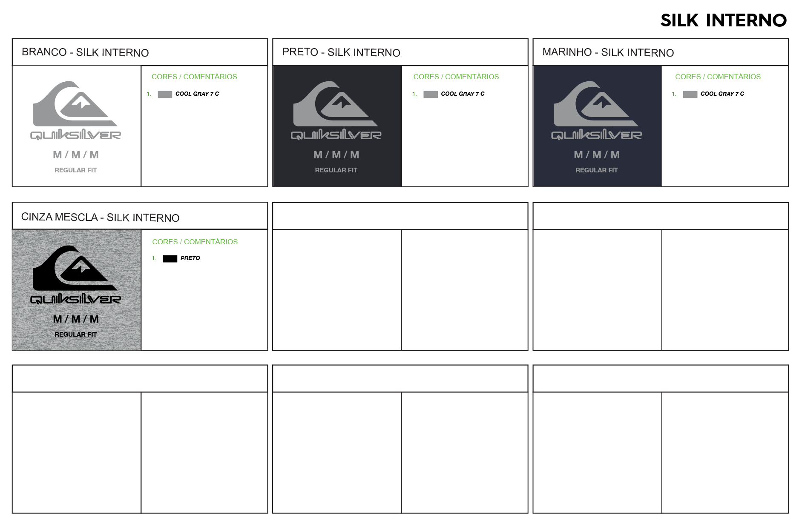Click REGULAR FIT text on gray mescla panel
The image size is (799, 532).
(x=76, y=335)
